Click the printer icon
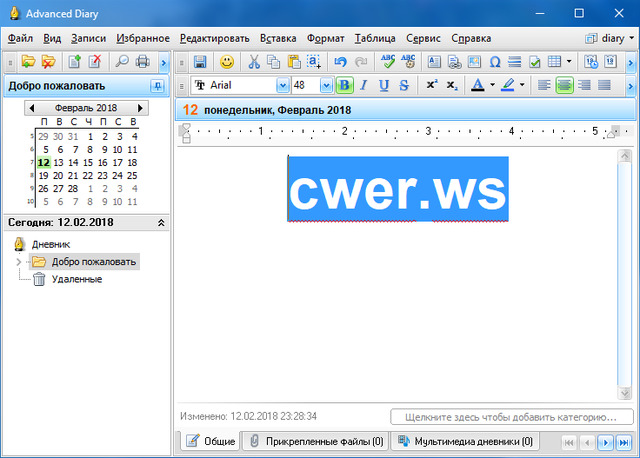 [x=142, y=62]
